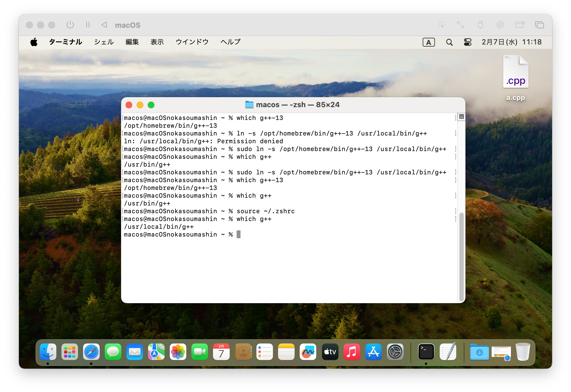This screenshot has width=571, height=392.
Task: Toggle the terminal split pane button
Action: click(x=461, y=117)
